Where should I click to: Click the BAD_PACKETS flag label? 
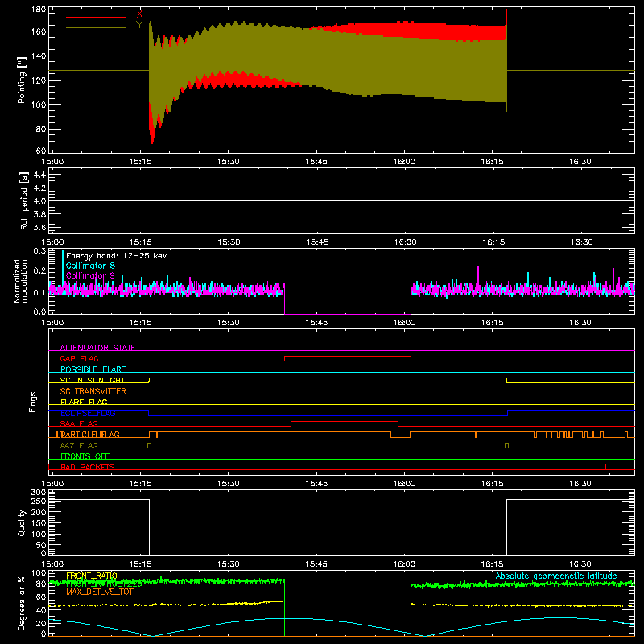88,467
